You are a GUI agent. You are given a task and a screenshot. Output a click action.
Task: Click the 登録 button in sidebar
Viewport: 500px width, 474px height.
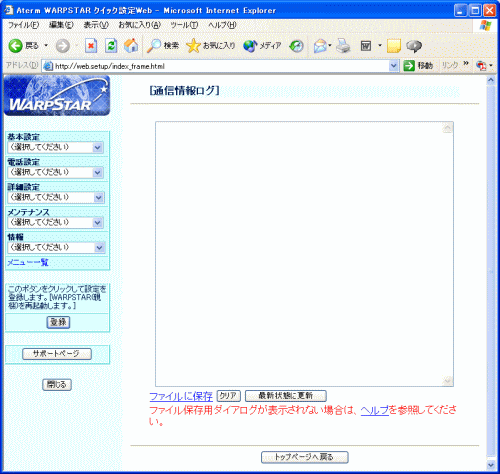tap(58, 322)
